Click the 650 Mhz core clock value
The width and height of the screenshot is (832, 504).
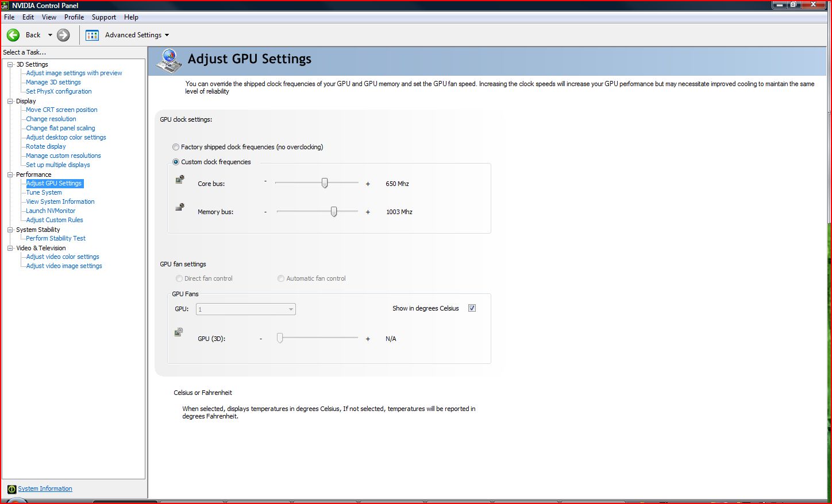[x=397, y=184]
